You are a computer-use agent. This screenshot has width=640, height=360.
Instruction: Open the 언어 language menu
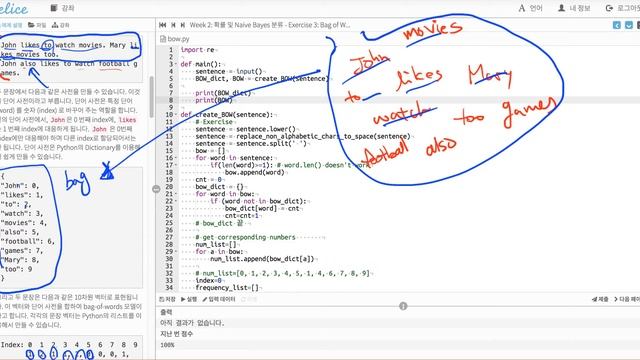[531, 8]
